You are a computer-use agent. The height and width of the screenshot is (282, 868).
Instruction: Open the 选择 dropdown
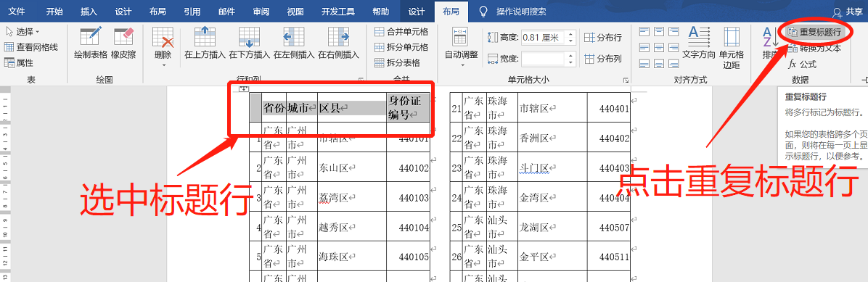click(x=22, y=31)
